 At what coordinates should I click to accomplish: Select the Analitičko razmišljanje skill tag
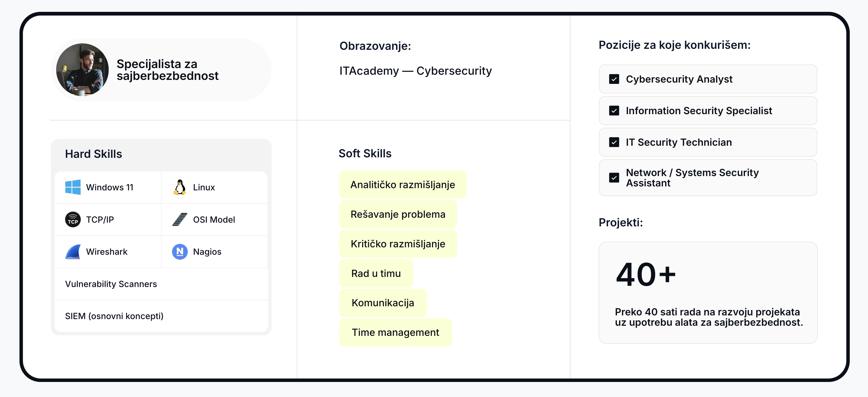pos(403,185)
